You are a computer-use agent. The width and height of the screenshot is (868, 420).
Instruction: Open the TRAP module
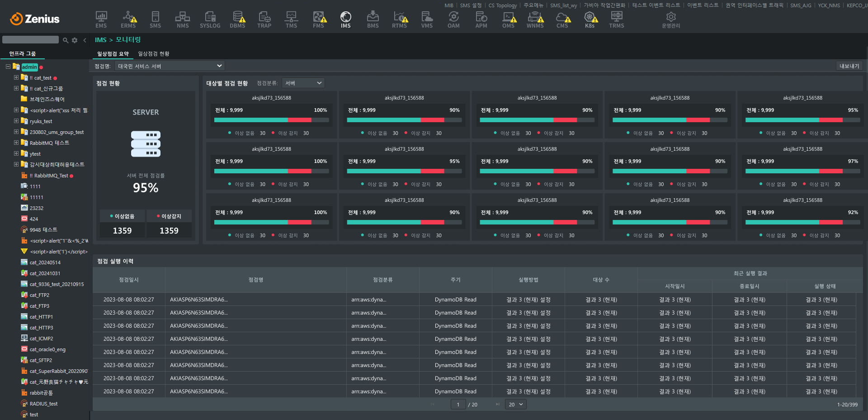pos(264,20)
